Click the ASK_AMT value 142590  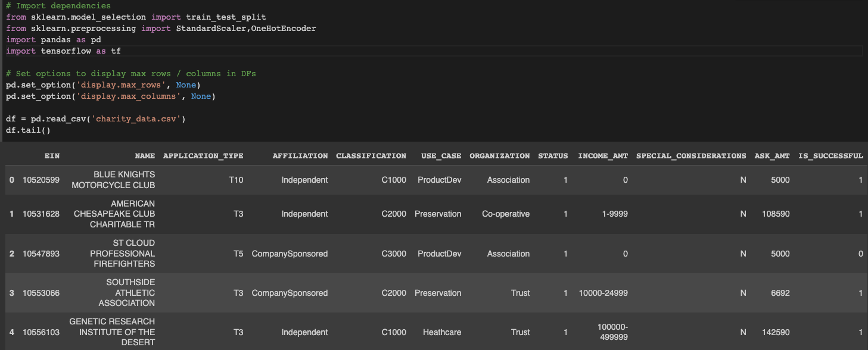coord(776,332)
